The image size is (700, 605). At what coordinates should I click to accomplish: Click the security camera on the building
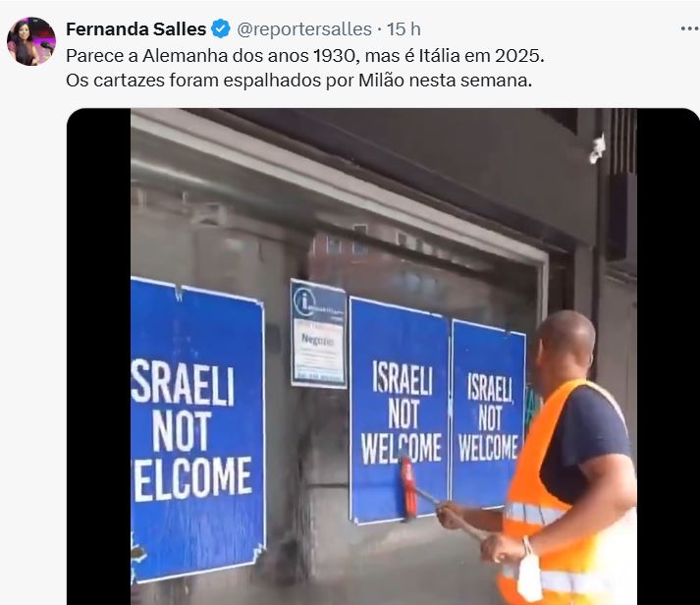point(597,148)
